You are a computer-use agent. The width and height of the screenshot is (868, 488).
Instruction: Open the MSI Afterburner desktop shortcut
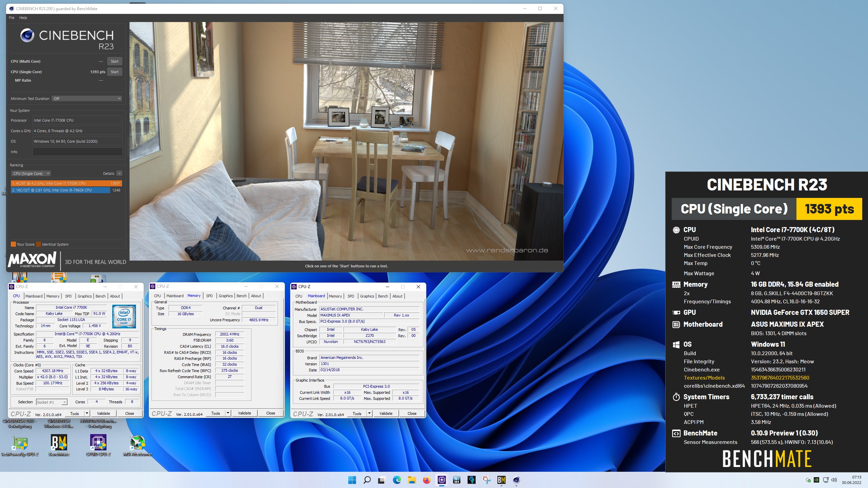[x=138, y=445]
